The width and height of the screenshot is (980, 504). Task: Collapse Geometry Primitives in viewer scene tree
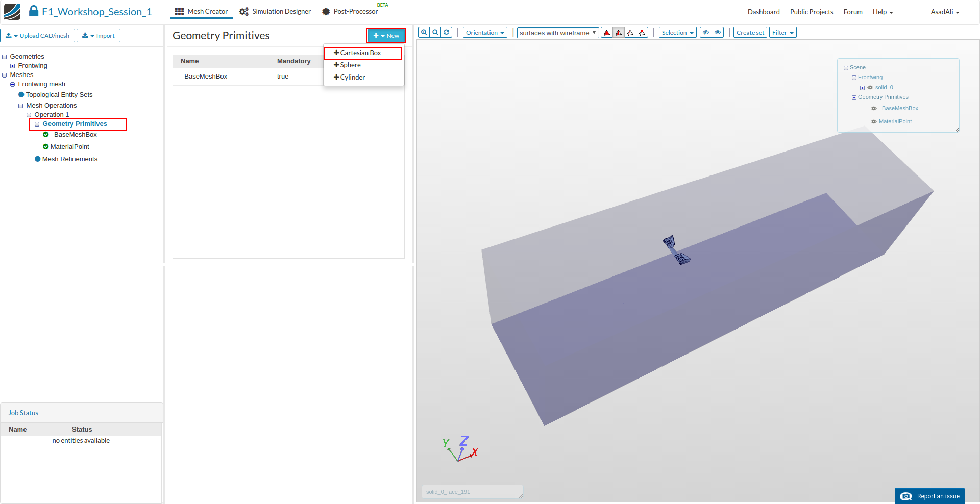point(854,97)
